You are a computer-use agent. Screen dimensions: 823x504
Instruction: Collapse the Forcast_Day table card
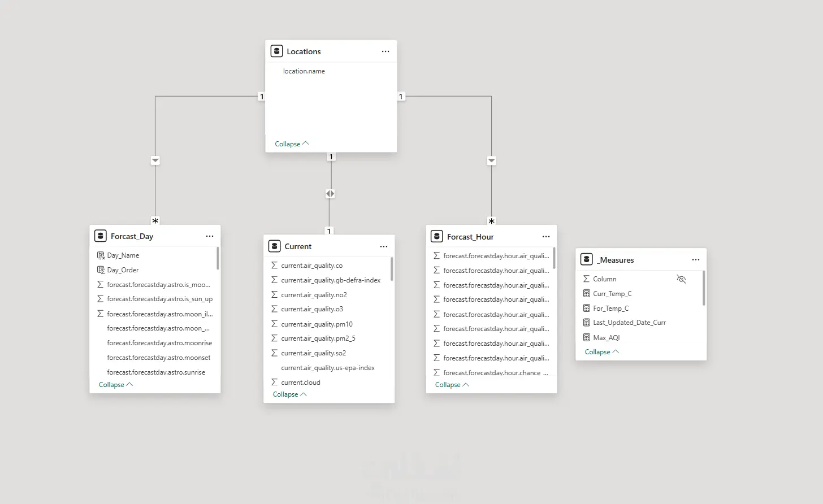tap(116, 385)
